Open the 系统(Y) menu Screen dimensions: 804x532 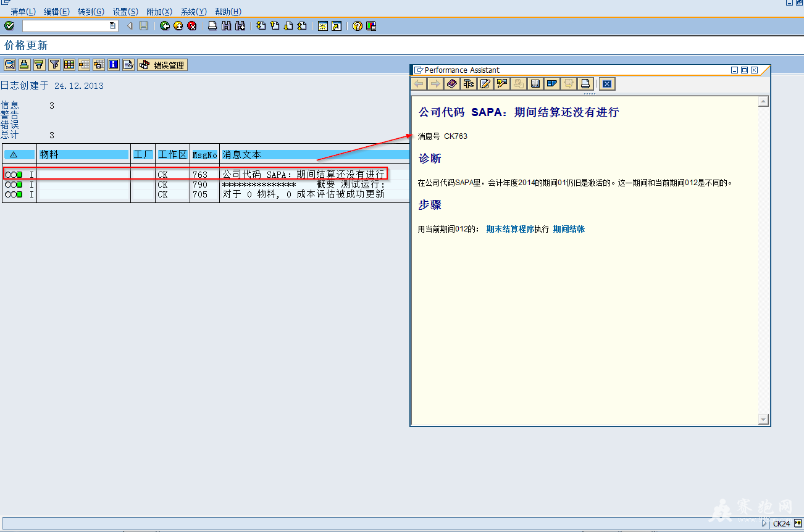[194, 12]
